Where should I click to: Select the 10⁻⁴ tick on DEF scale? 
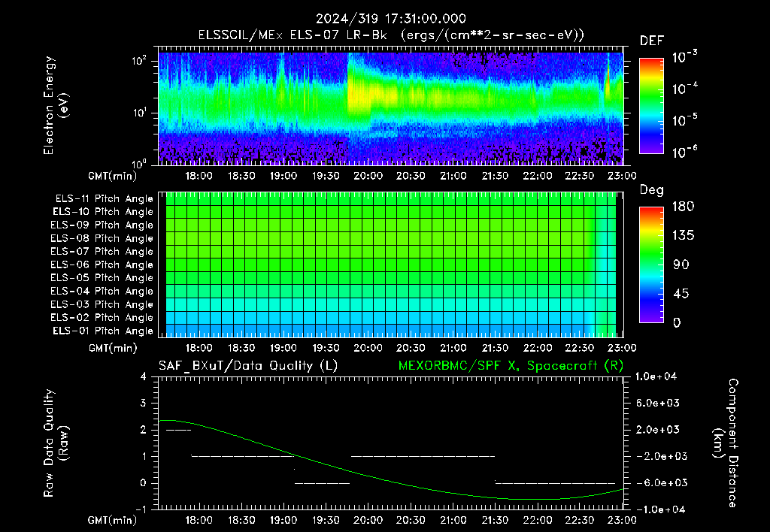coord(685,89)
